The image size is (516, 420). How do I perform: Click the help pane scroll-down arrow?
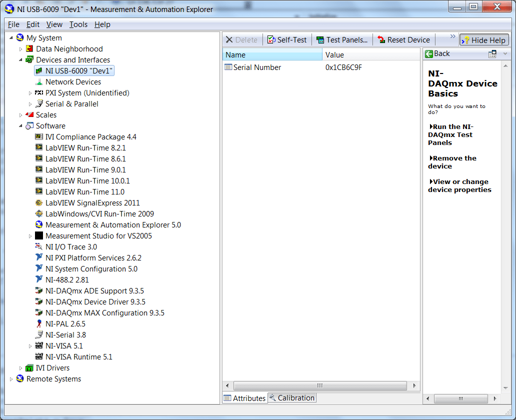click(x=505, y=388)
